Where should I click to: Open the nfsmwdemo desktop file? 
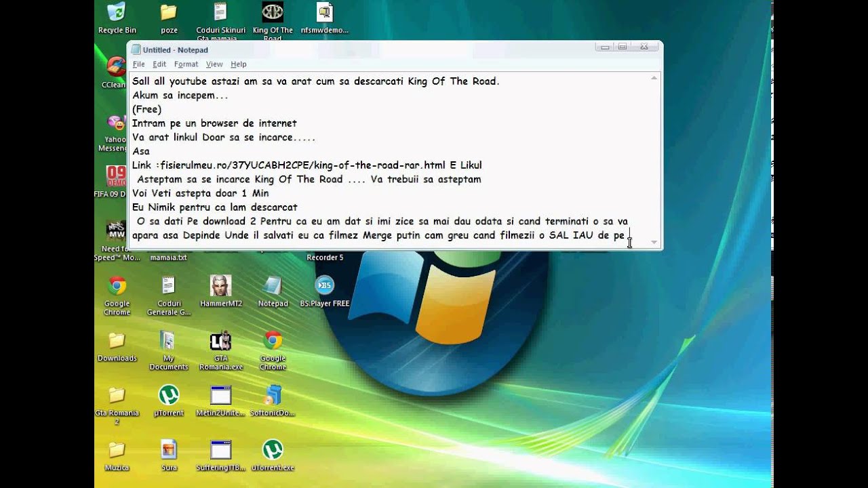pyautogui.click(x=325, y=18)
